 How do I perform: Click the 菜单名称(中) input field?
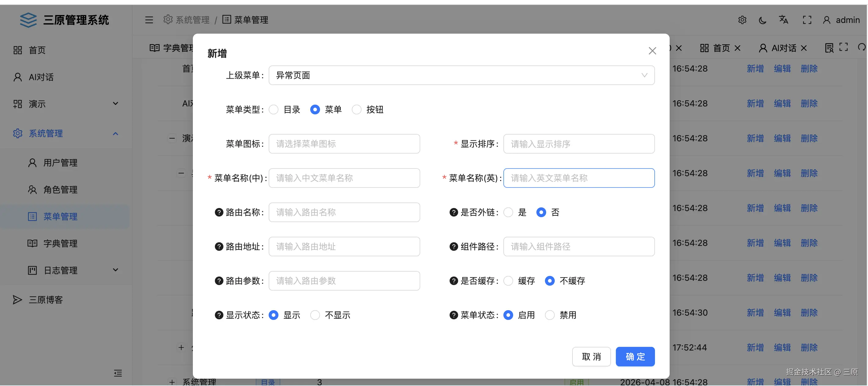click(x=344, y=178)
